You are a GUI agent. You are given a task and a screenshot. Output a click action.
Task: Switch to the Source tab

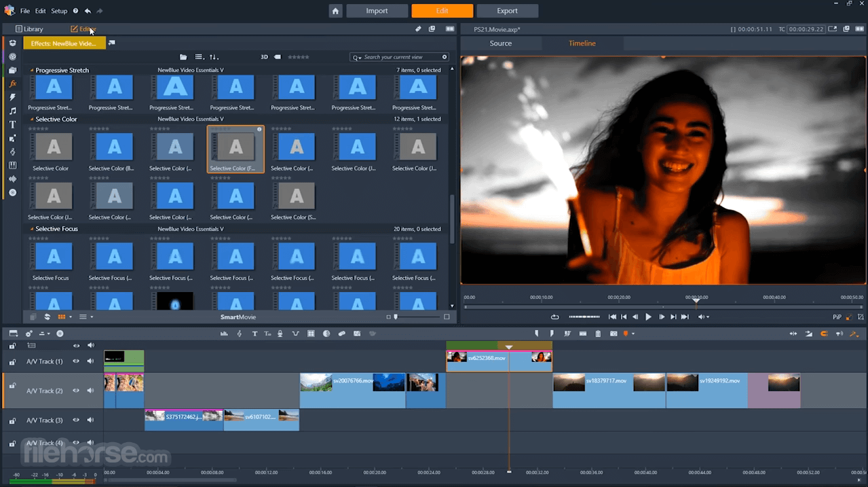coord(500,43)
